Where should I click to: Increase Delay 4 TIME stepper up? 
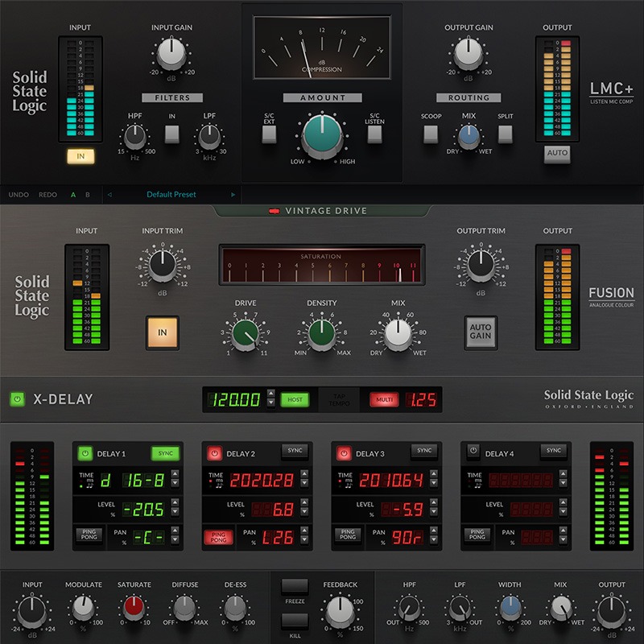point(563,473)
